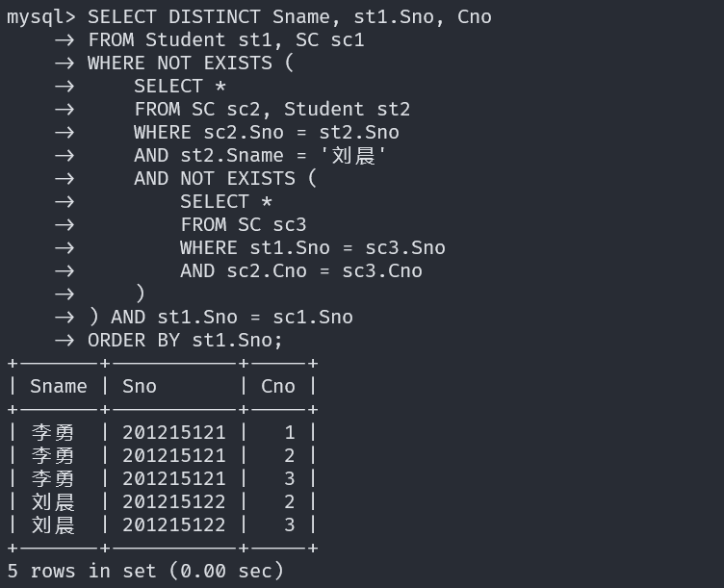Click 李勇 in the first result row
Image resolution: width=724 pixels, height=588 pixels.
[53, 432]
